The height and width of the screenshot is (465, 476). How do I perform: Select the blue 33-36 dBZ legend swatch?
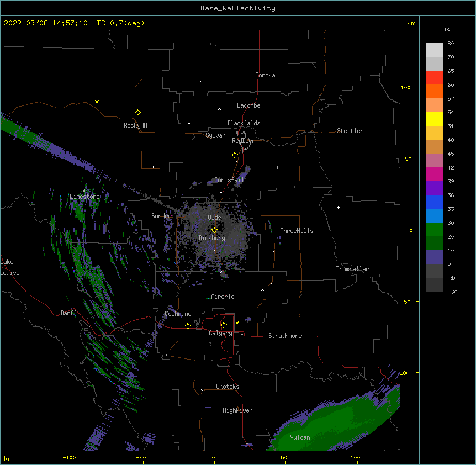[x=434, y=202]
